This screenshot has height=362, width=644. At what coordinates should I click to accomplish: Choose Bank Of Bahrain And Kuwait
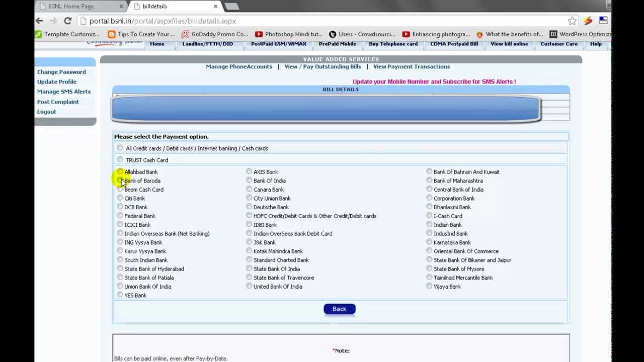(429, 171)
